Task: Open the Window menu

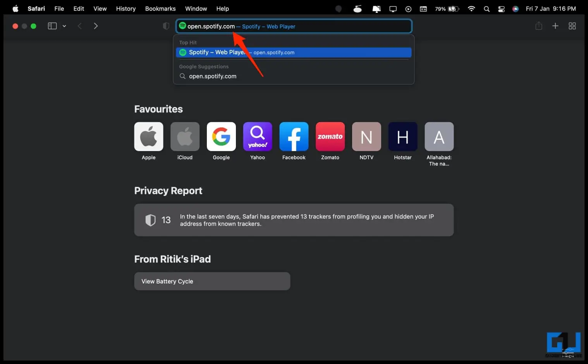Action: [x=196, y=9]
